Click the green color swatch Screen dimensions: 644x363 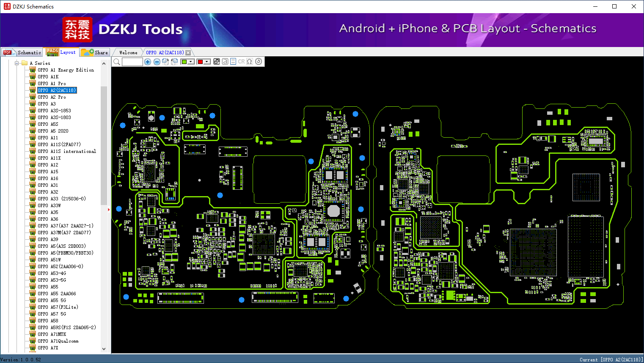[x=184, y=62]
